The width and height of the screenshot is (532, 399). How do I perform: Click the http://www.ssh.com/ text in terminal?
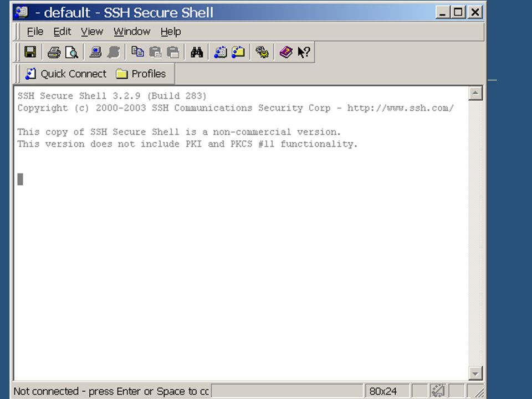tap(400, 108)
